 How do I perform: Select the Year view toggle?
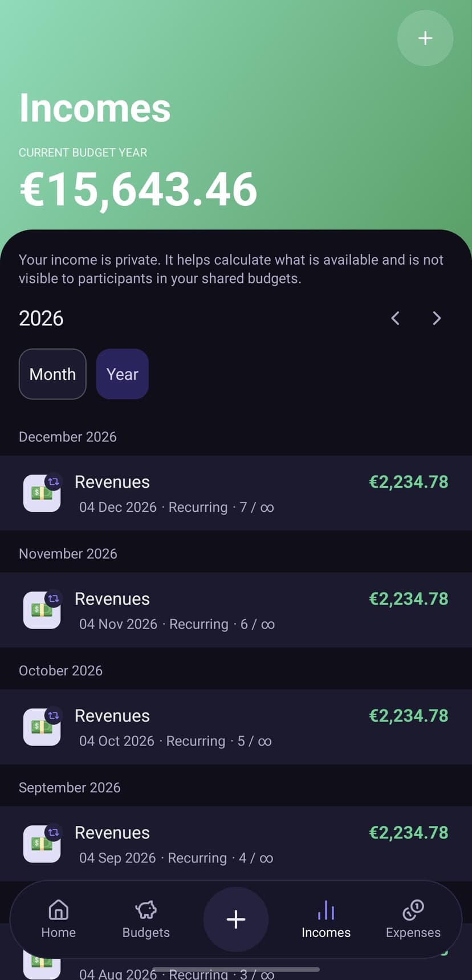123,374
